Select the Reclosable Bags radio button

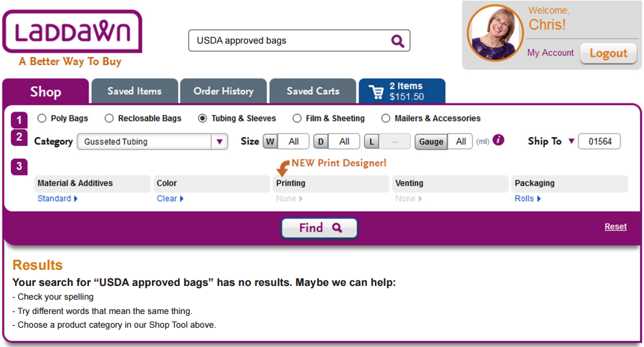tap(109, 118)
